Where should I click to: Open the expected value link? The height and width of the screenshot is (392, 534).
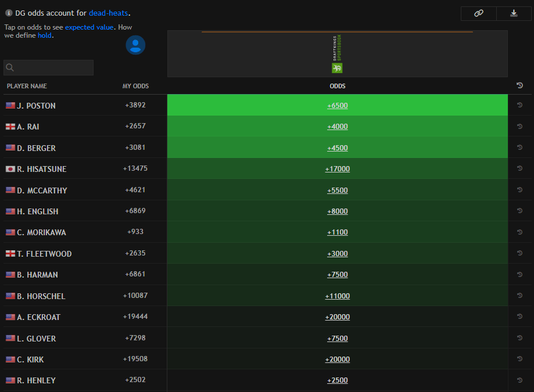89,27
